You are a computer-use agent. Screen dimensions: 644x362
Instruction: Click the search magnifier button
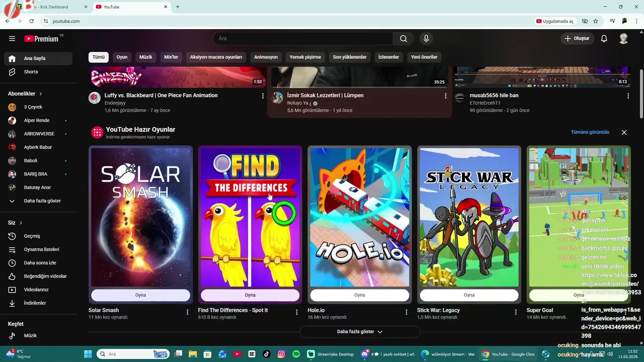[x=404, y=39]
